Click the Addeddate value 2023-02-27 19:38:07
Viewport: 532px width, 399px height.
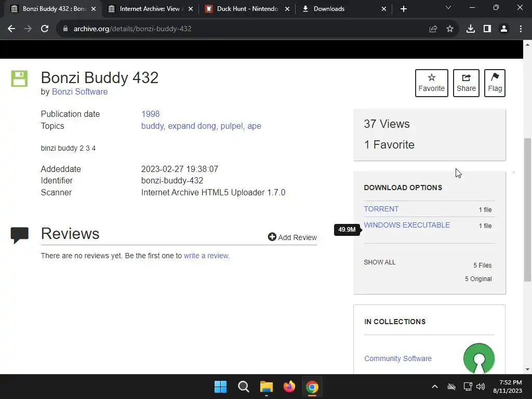[179, 169]
